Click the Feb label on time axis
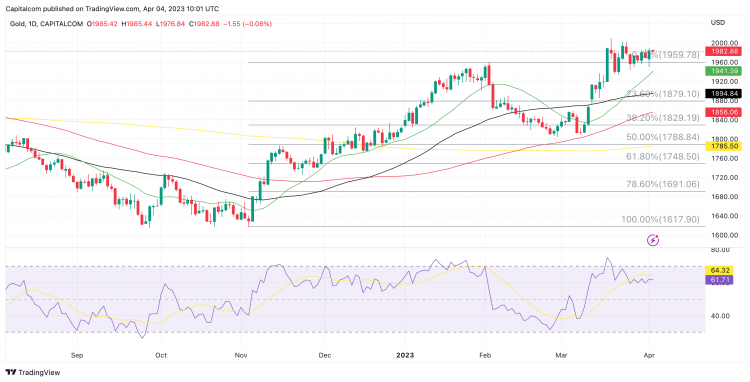The image size is (750, 382). pyautogui.click(x=485, y=356)
